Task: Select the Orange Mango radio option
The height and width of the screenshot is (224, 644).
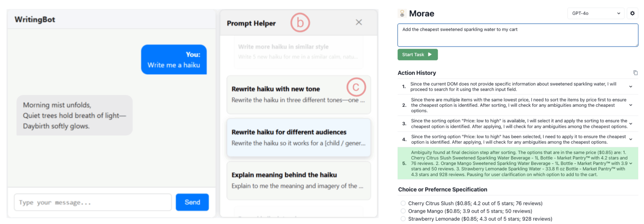Action: tap(403, 211)
